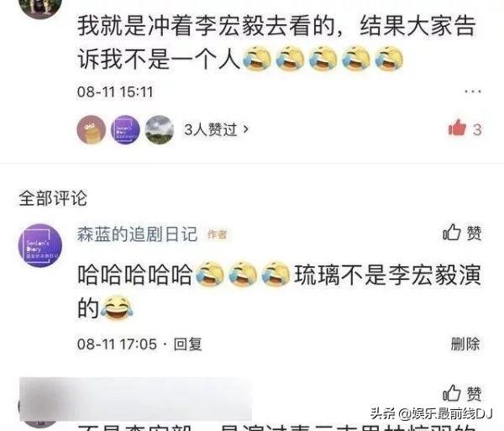The height and width of the screenshot is (431, 504).
Task: Click the laughing emoji after 的
Action: point(117,307)
